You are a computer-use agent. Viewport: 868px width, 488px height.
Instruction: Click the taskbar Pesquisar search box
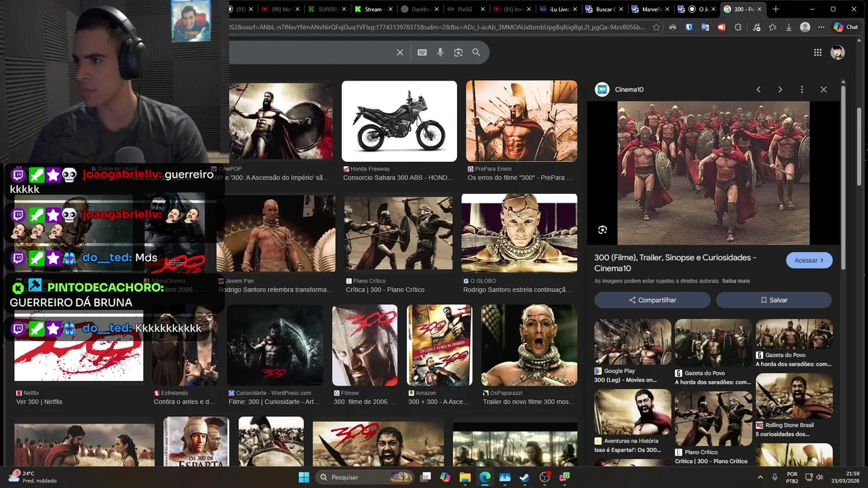point(366,477)
